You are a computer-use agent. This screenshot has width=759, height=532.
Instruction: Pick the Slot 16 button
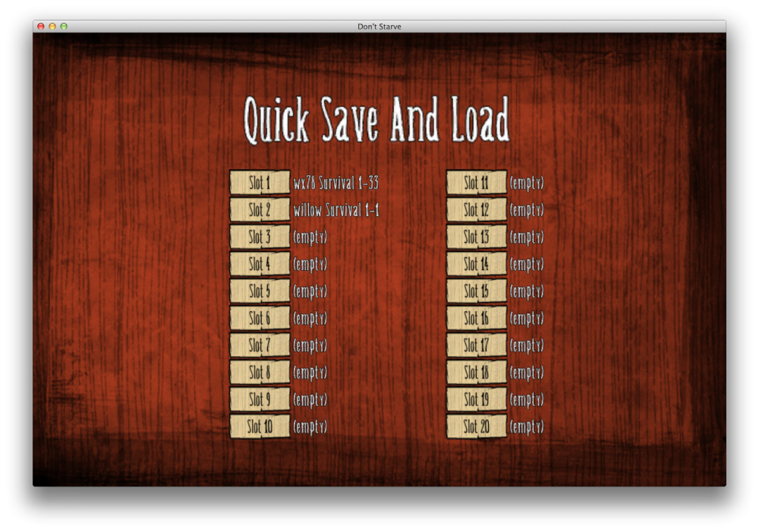pyautogui.click(x=477, y=318)
